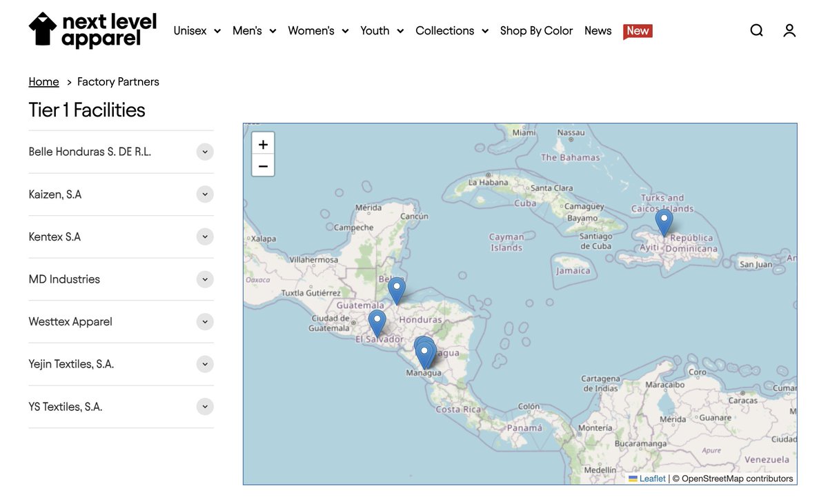Image resolution: width=828 pixels, height=504 pixels.
Task: Click the Costa Rica map label
Action: click(x=458, y=410)
